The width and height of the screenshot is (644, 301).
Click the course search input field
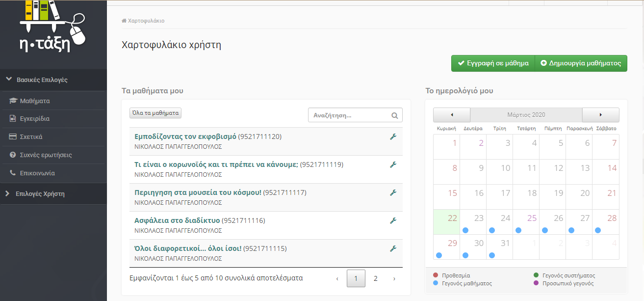pyautogui.click(x=350, y=115)
